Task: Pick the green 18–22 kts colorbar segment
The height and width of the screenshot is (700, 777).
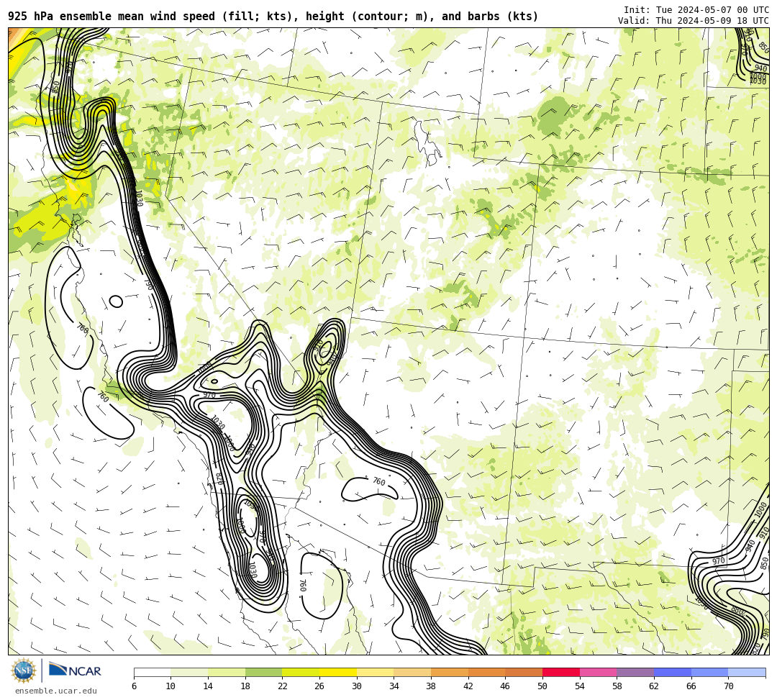Action: point(263,672)
